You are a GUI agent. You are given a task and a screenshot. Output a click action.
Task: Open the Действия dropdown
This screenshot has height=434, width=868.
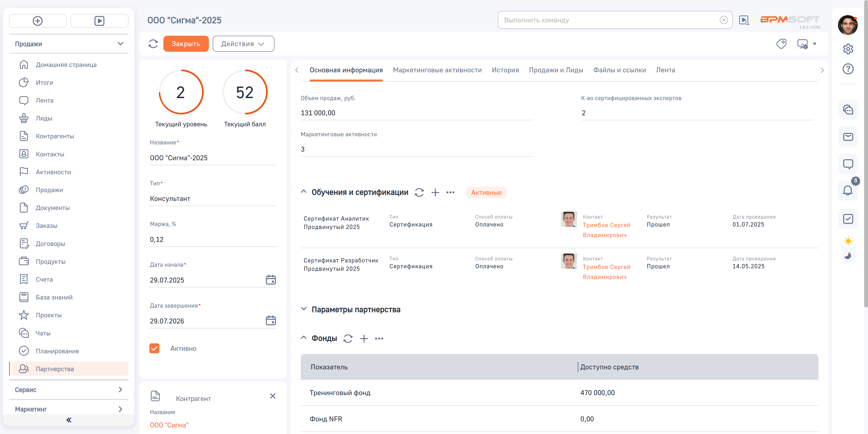tap(243, 44)
